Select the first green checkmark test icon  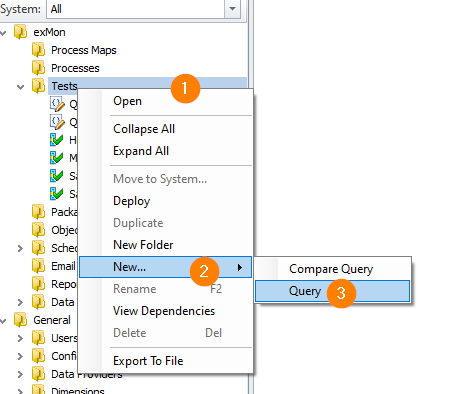pos(57,140)
